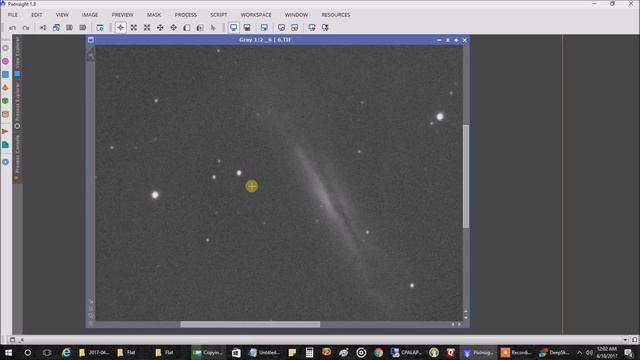Select the bold four-way arrow center tool
Image resolution: width=640 pixels, height=360 pixels.
coord(173,28)
